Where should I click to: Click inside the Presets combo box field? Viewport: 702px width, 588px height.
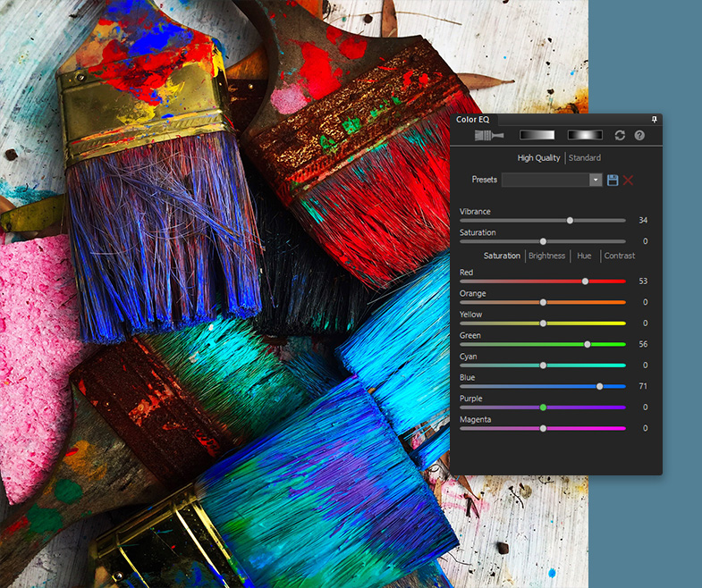546,180
